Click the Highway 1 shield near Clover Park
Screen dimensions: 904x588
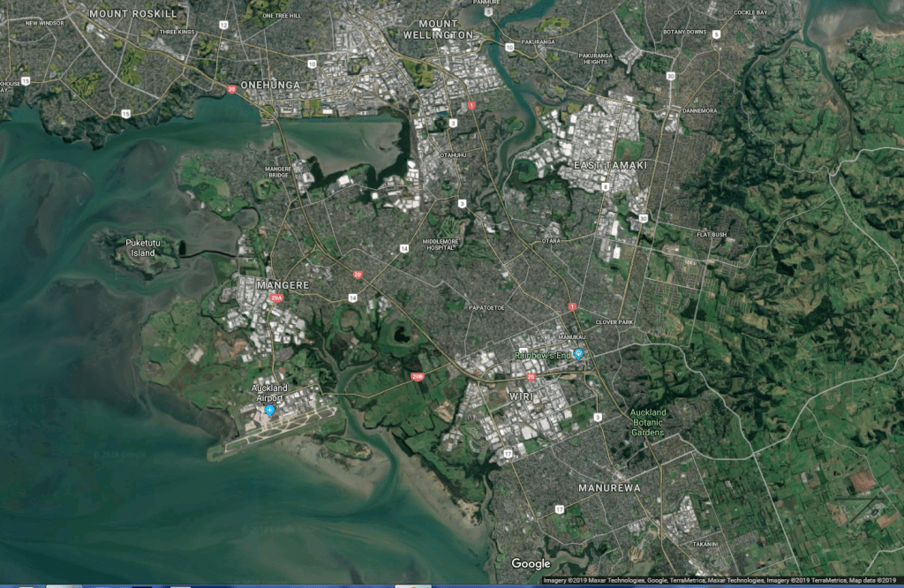click(572, 306)
